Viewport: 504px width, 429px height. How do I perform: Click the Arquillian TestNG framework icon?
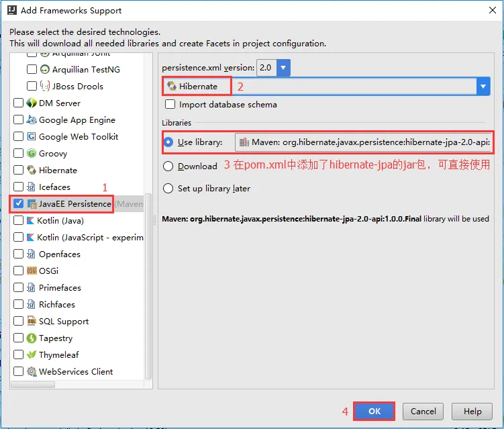[x=45, y=69]
